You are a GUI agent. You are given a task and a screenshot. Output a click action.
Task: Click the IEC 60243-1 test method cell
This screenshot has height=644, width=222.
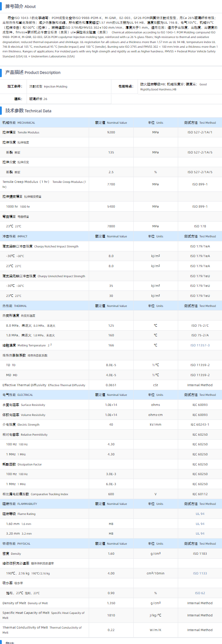(x=200, y=425)
